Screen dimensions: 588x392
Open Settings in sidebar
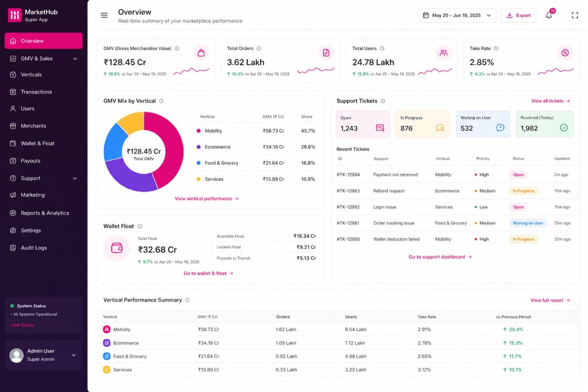[44, 230]
